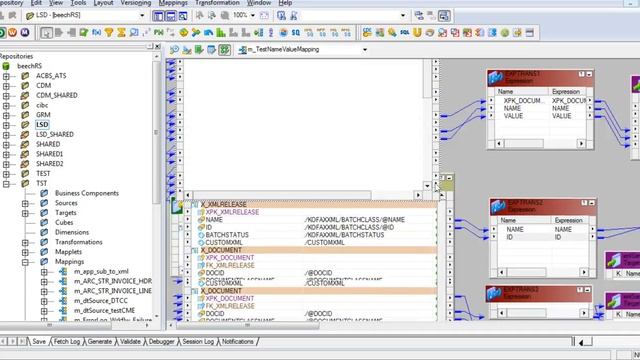Click the green bar chart transformation icon

(x=221, y=33)
